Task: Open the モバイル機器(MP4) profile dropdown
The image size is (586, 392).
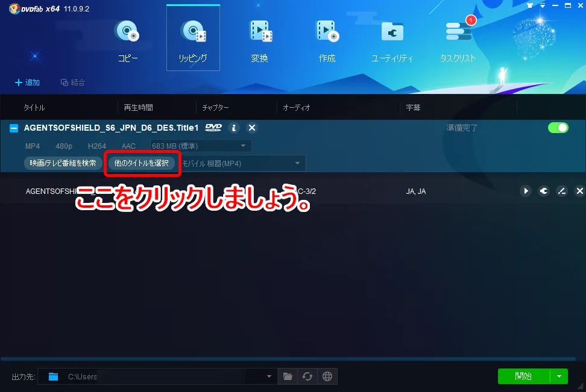Action: point(243,164)
